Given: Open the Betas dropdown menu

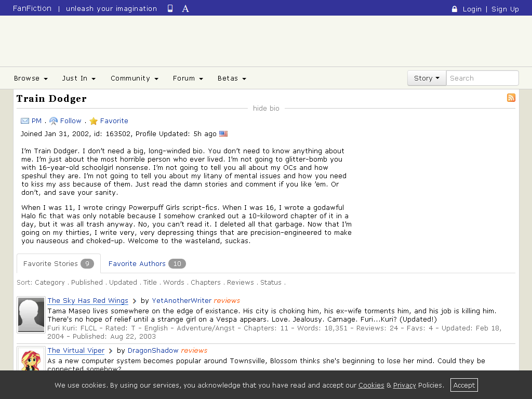Looking at the screenshot, I should [x=232, y=78].
